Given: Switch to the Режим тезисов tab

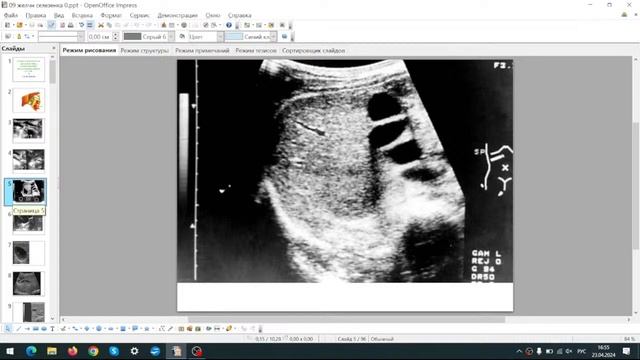Looking at the screenshot, I should click(256, 51).
